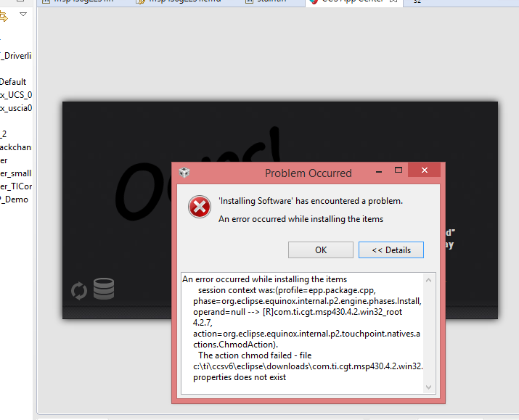Viewport: 519px width, 420px height.
Task: Click the App Center database stack icon
Action: pyautogui.click(x=104, y=289)
